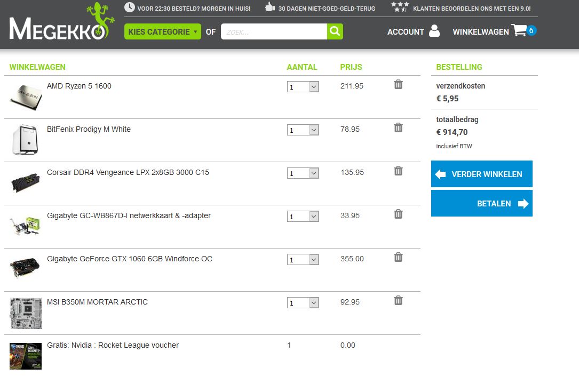This screenshot has height=392, width=579.
Task: Click the price 33.95
Action: click(x=350, y=215)
